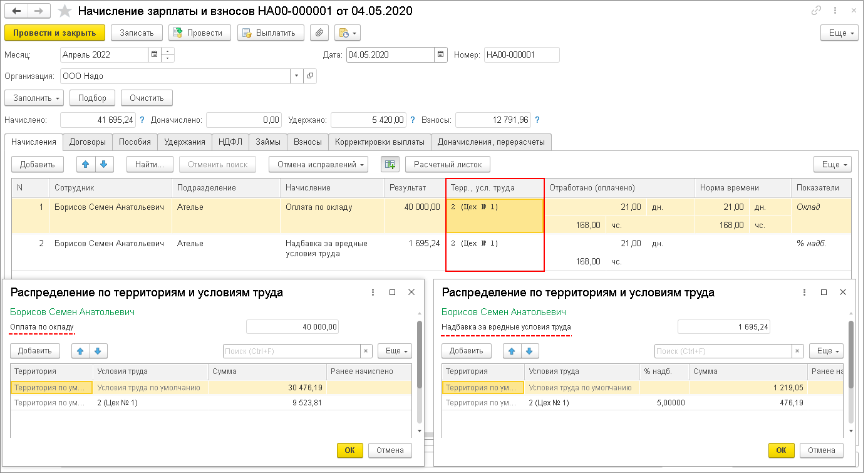This screenshot has height=473, width=868.
Task: Click Провести и закрыть
Action: [54, 33]
